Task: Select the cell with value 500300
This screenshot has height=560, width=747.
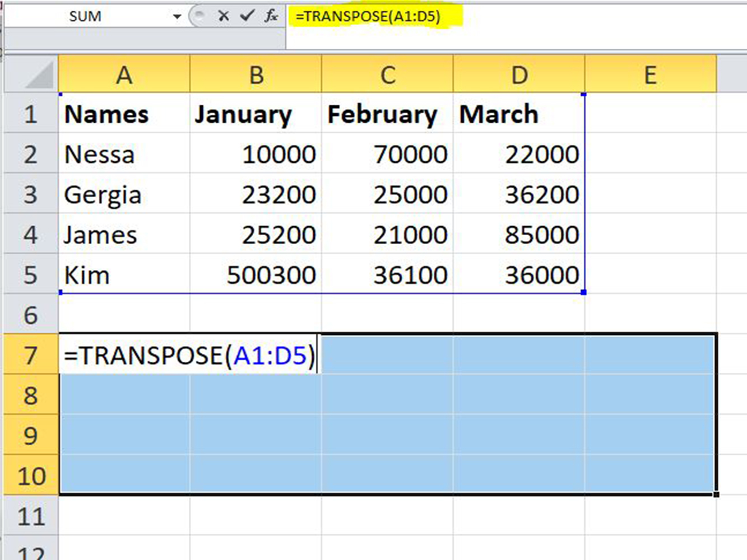Action: (x=257, y=274)
